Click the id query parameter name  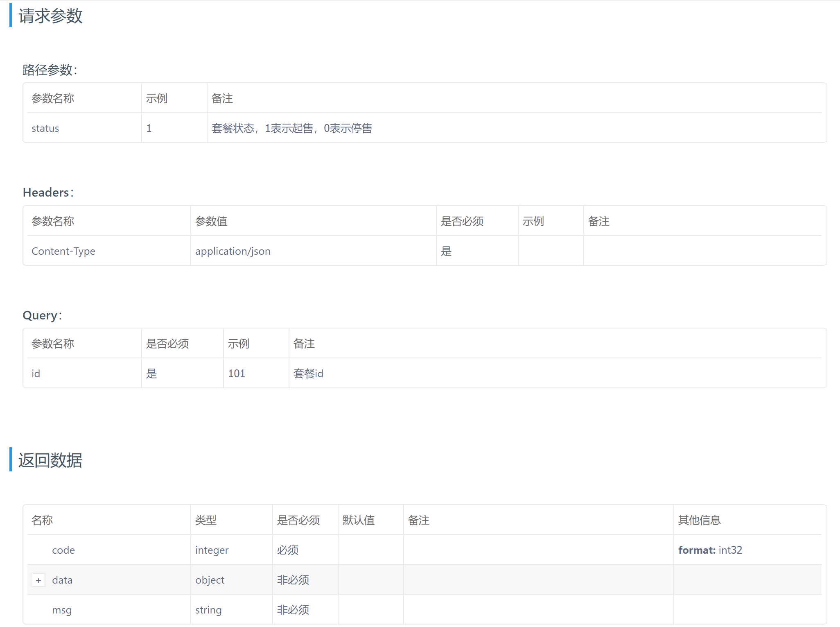(36, 373)
